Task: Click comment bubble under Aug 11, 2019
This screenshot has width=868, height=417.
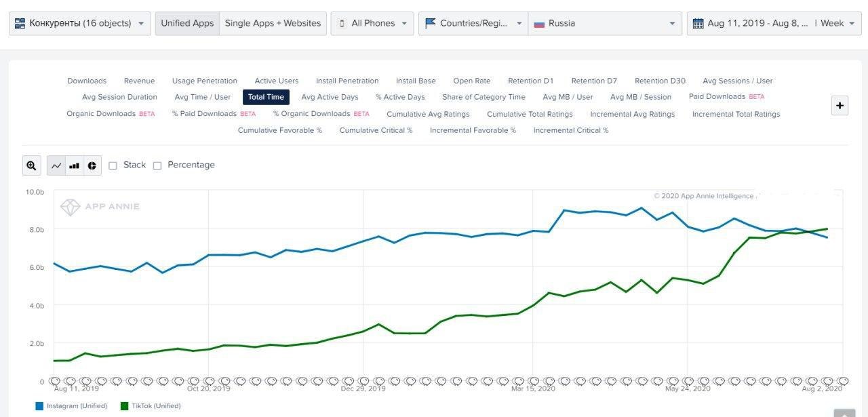Action: (x=53, y=381)
